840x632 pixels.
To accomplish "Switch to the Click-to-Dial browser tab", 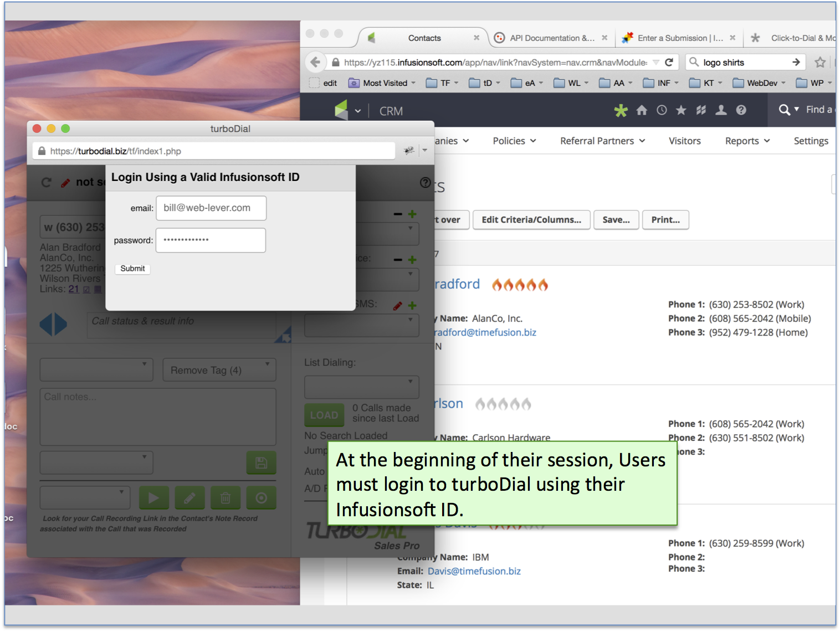I will [x=792, y=38].
